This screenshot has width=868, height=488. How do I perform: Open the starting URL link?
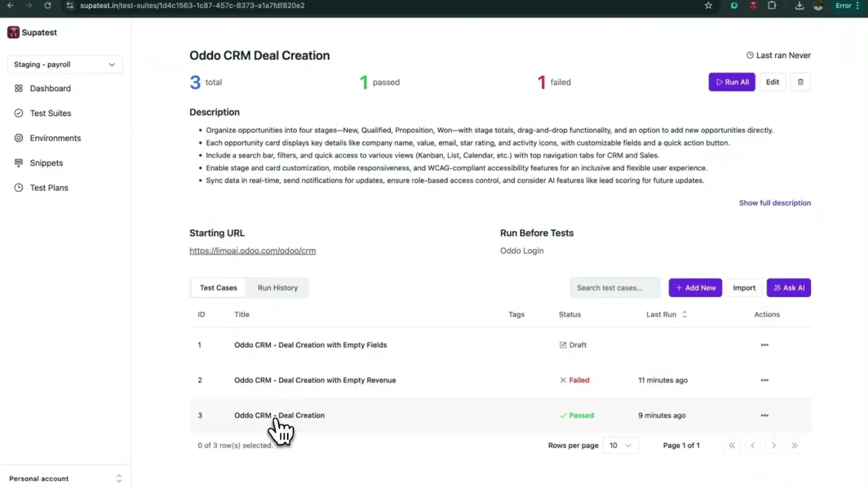click(252, 251)
